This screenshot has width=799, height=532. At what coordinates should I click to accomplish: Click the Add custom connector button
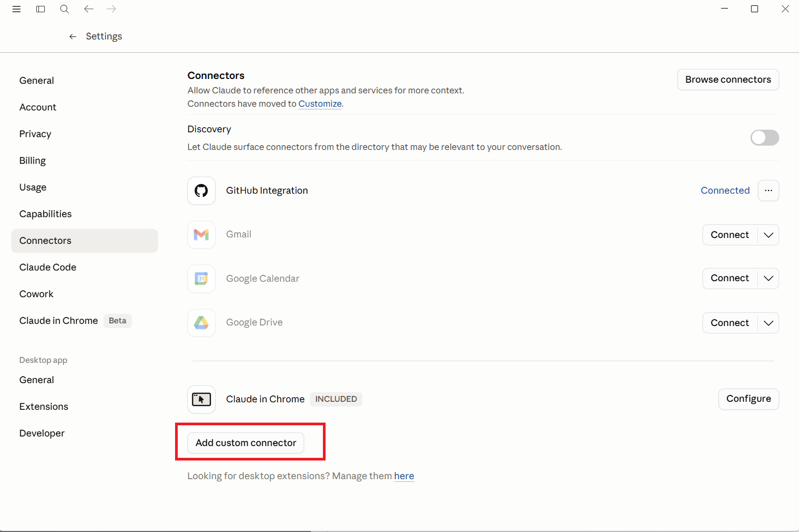(x=246, y=443)
